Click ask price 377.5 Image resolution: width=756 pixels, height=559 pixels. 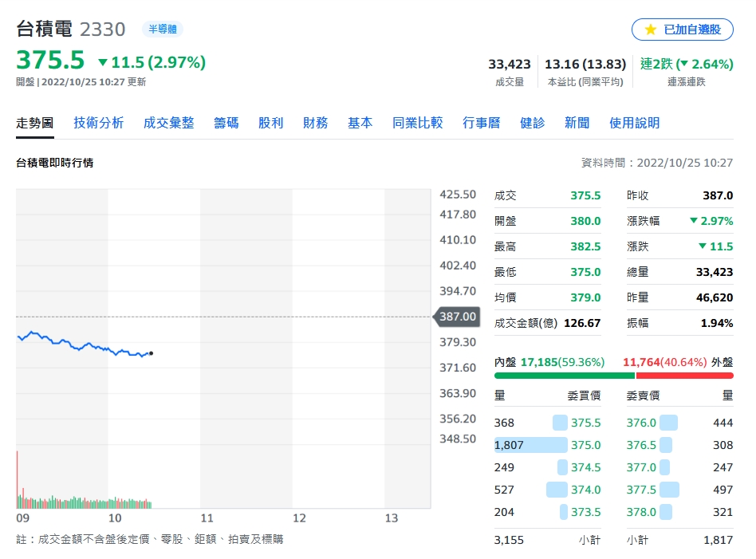tap(641, 490)
